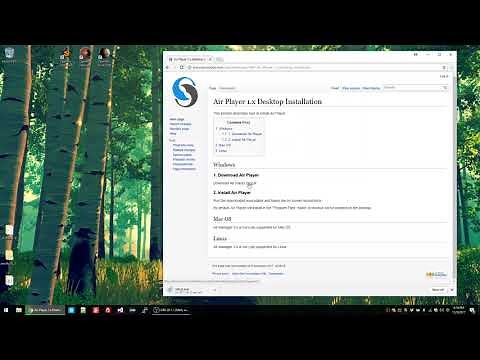Select the Page tab

[x=212, y=88]
